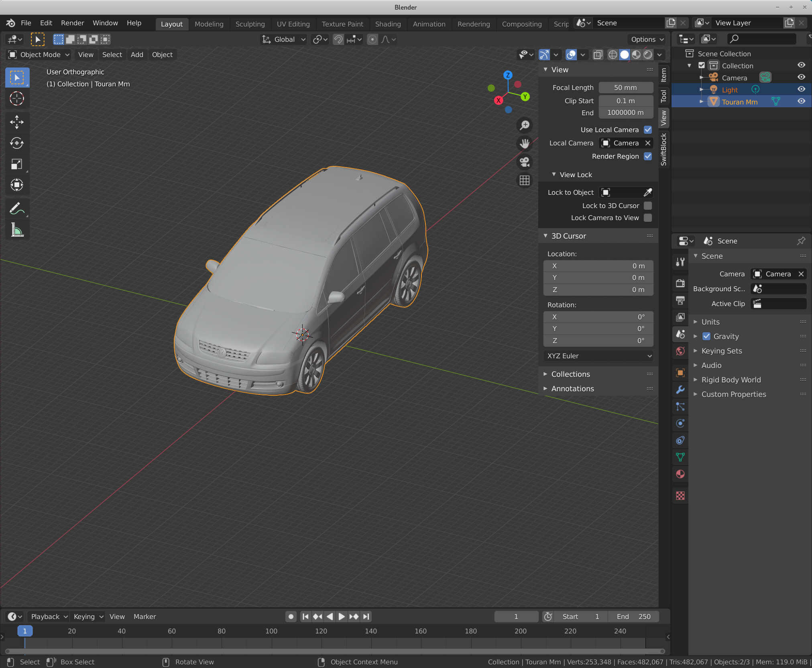Switch to the Shading workspace tab
Viewport: 812px width, 668px height.
(388, 24)
